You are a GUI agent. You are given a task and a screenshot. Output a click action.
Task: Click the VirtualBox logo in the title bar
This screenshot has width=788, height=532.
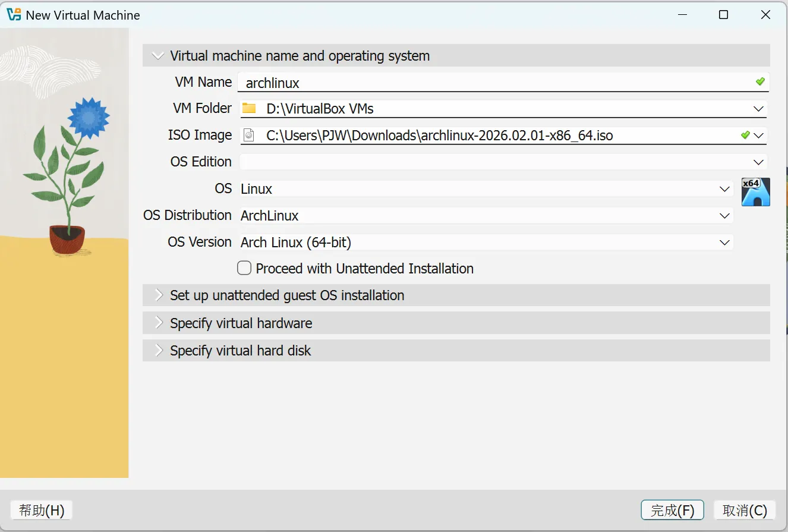pos(14,15)
